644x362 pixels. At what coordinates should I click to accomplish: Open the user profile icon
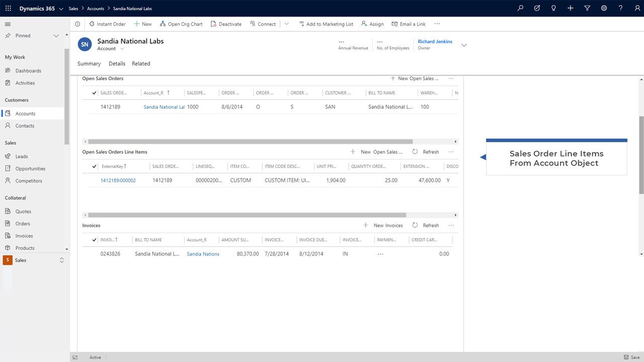click(637, 9)
